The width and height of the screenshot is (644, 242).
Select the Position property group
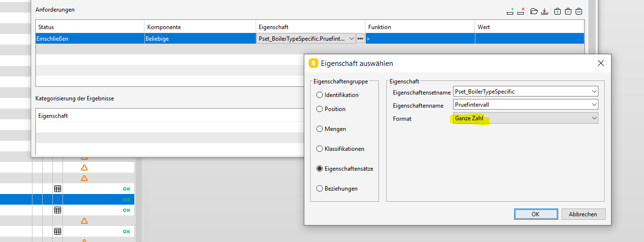click(330, 109)
